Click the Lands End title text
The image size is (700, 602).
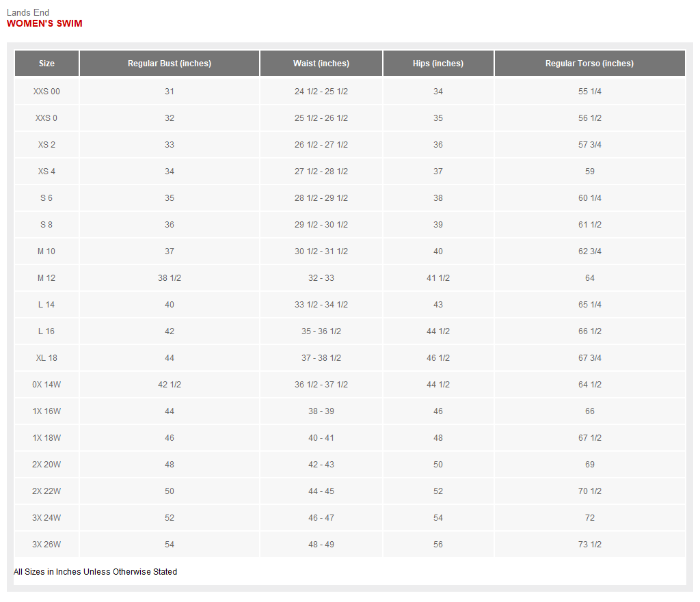point(28,12)
